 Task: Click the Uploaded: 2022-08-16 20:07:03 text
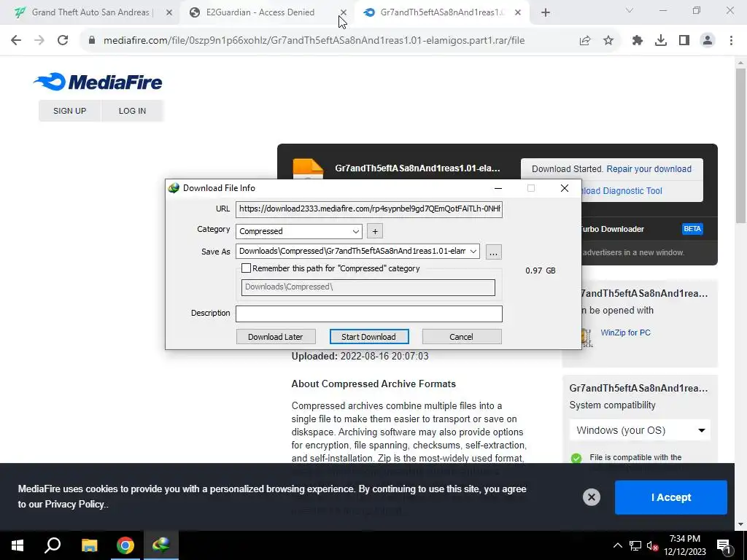click(360, 356)
